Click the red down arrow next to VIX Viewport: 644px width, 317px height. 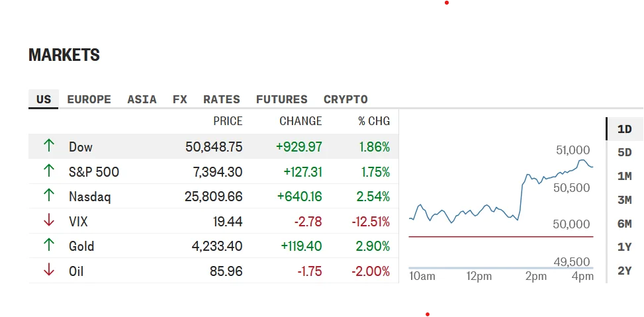pyautogui.click(x=49, y=221)
